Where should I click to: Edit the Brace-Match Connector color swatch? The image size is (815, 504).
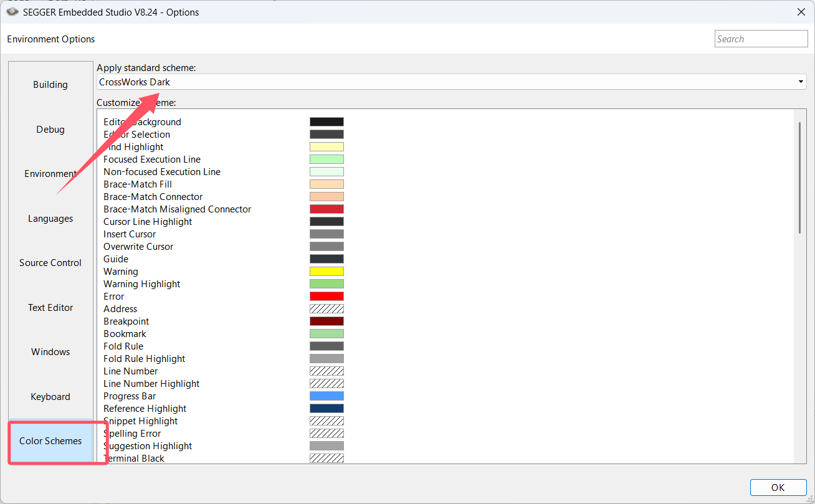[326, 197]
